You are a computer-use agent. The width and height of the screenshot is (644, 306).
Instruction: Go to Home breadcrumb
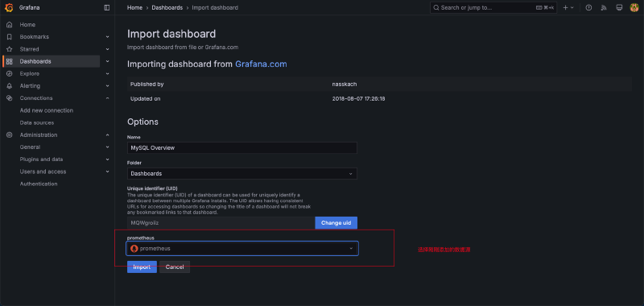tap(134, 8)
